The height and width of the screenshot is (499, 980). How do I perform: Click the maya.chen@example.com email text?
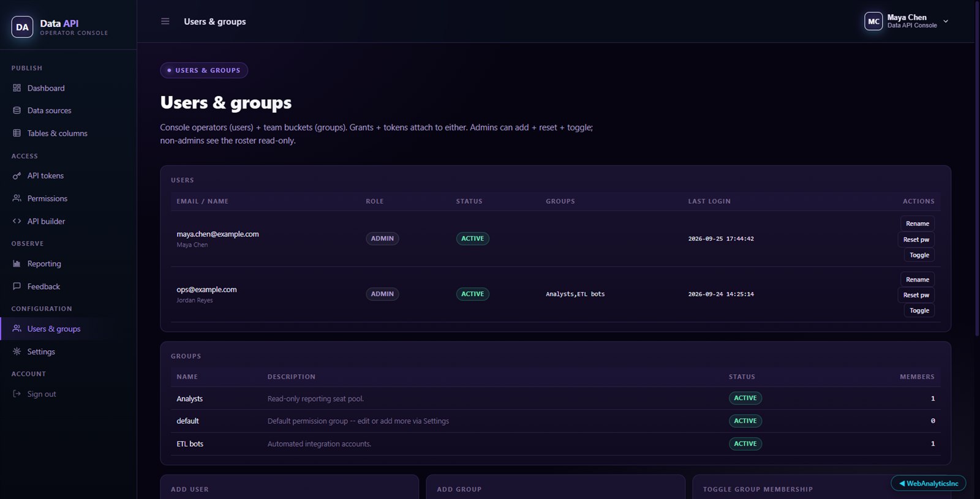pos(217,234)
